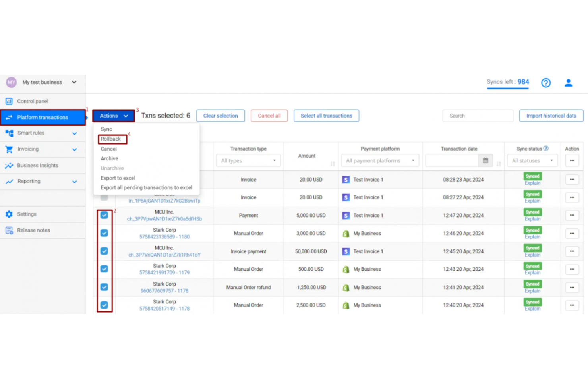This screenshot has height=392, width=588.
Task: Select the Platform transactions sidebar icon
Action: pos(10,117)
